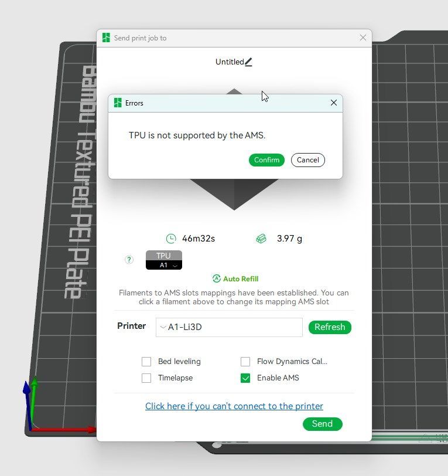Open the TPU A1 filament slot mapping

coord(164,260)
